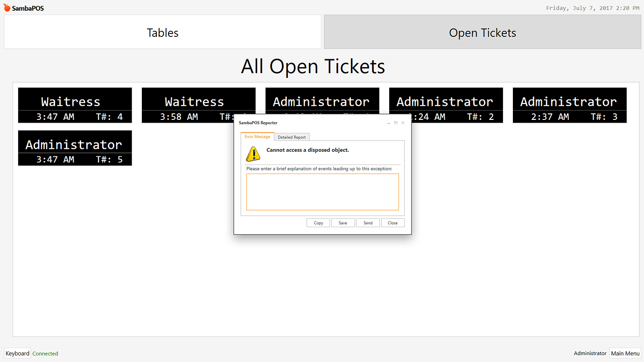Close SambaPOS Reporter with the title-bar X
Screen dimensions: 644x362
coord(403,123)
